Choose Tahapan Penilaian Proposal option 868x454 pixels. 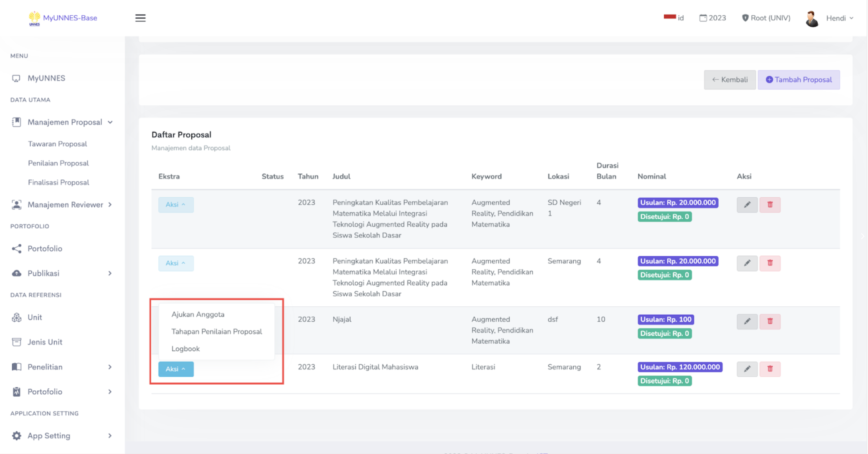[216, 331]
